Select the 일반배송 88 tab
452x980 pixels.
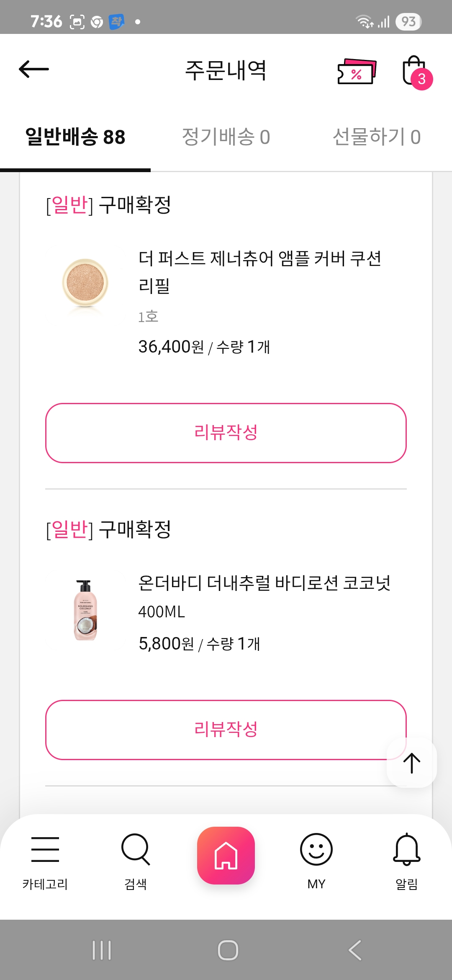pos(75,137)
